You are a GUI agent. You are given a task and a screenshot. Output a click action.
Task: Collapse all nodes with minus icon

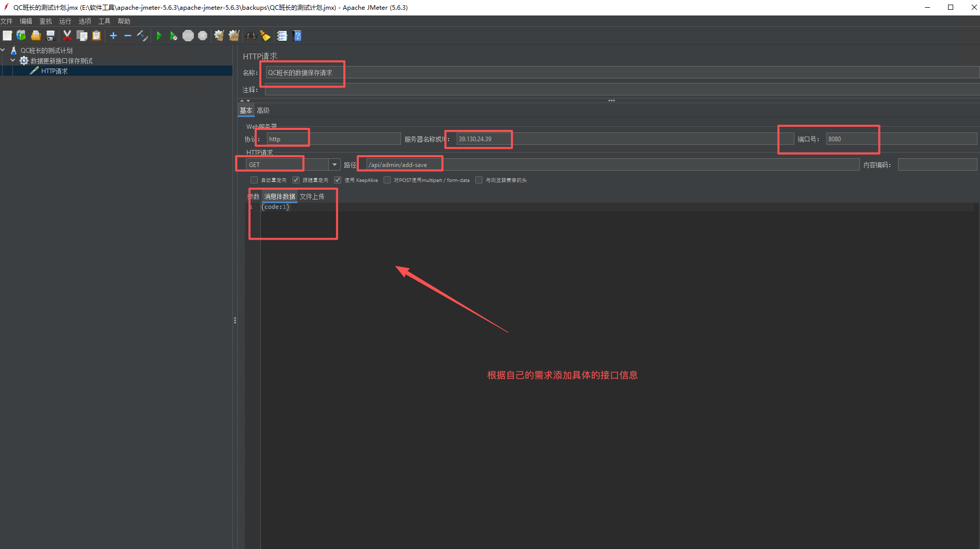128,36
